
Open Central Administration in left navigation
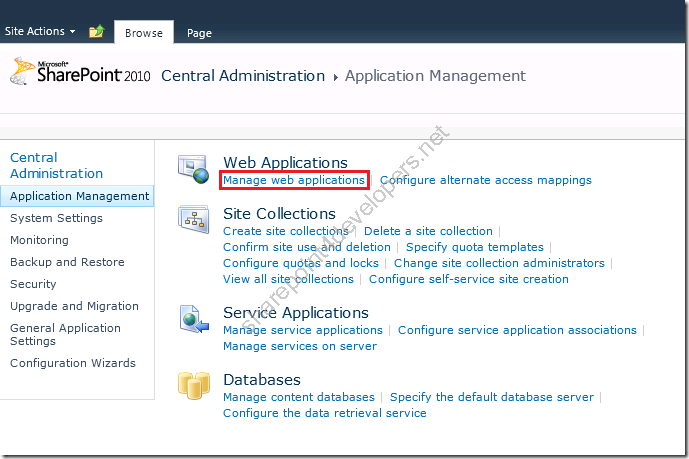(56, 166)
